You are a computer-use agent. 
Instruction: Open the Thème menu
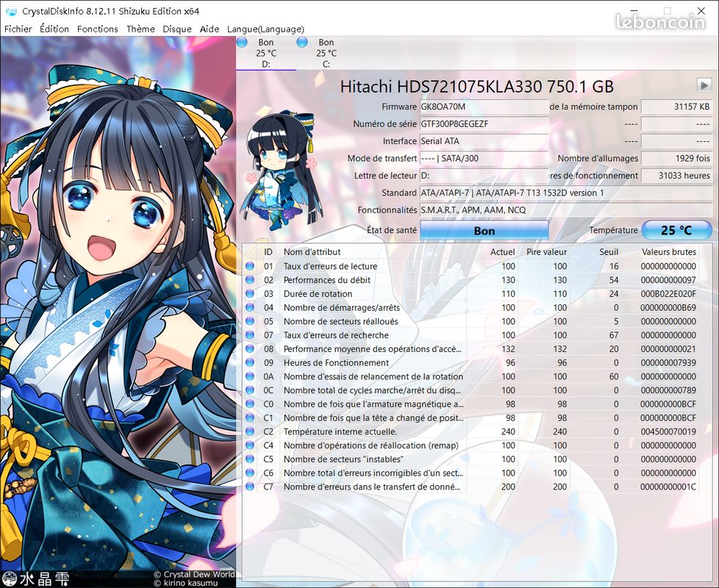140,29
